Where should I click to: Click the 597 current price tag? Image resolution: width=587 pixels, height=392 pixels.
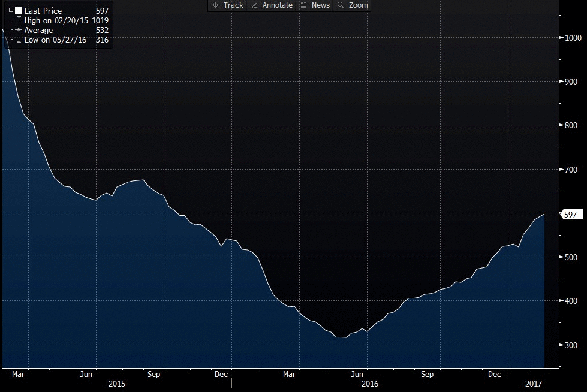pos(570,215)
